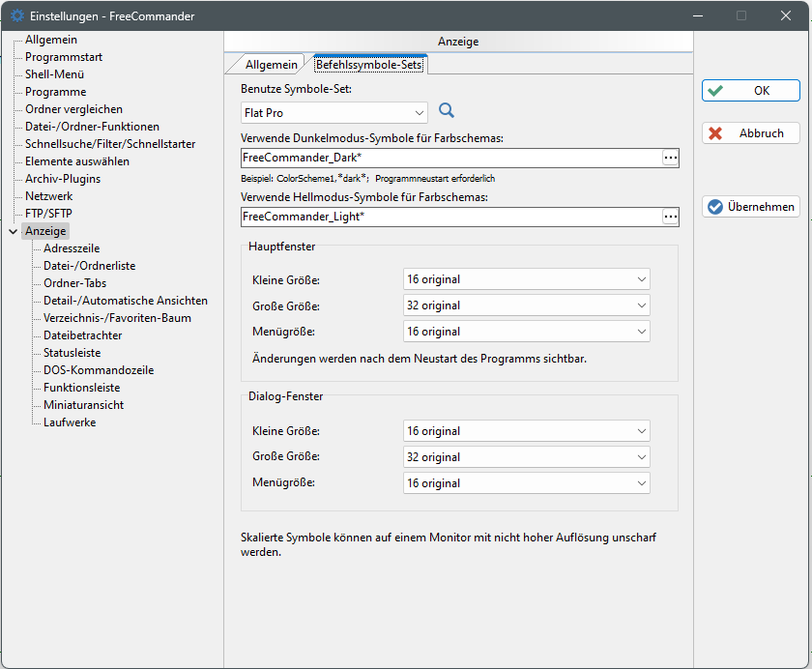The width and height of the screenshot is (812, 669).
Task: Open Funktionsleiste settings
Action: point(81,388)
